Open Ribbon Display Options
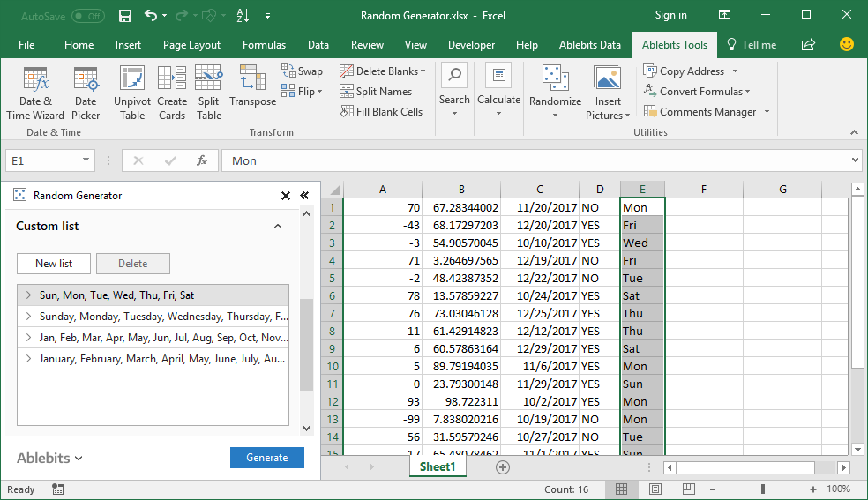The image size is (868, 500). 724,15
